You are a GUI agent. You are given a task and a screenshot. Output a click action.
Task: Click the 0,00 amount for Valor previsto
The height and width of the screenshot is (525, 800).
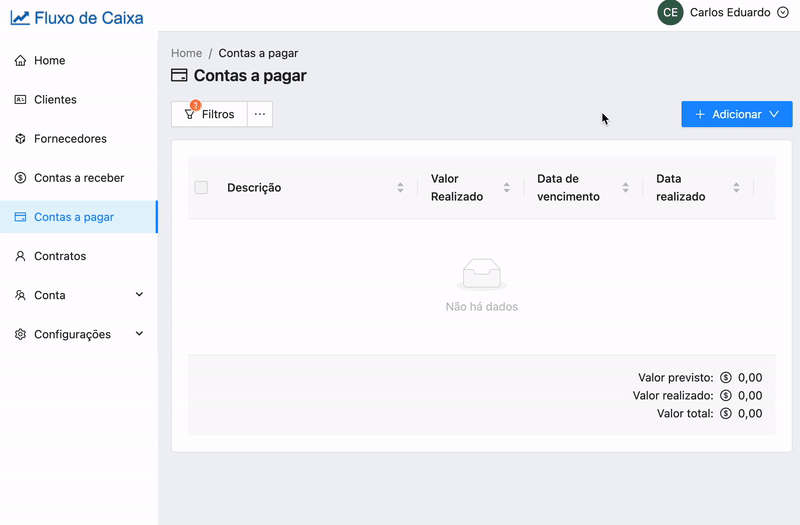tap(750, 378)
